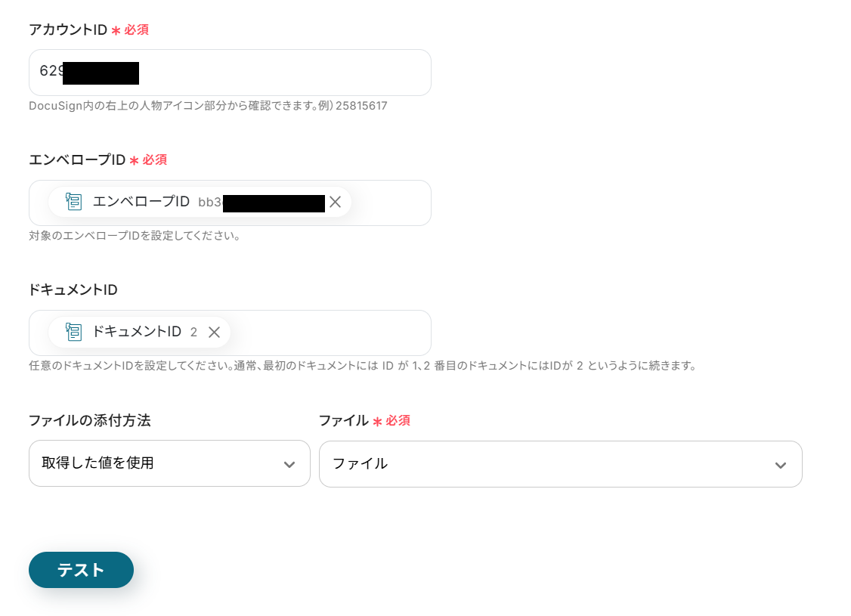Click the ファイルの添付方法 heading label
The width and height of the screenshot is (851, 616).
89,420
